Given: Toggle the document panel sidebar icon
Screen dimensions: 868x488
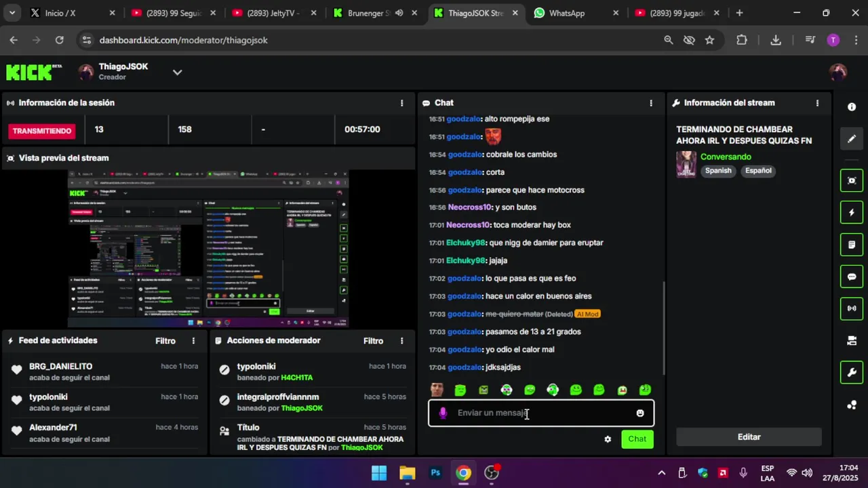Looking at the screenshot, I should tap(852, 244).
